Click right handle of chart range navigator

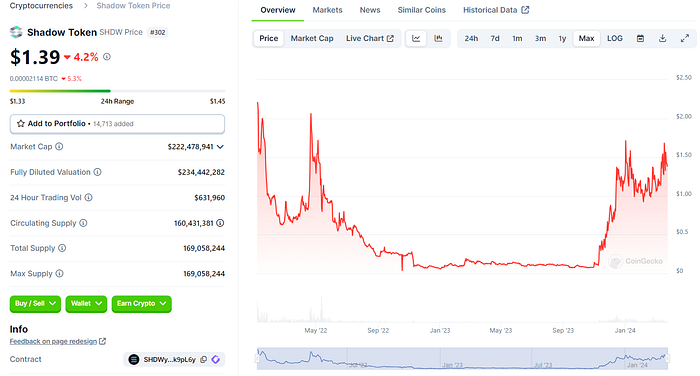click(x=668, y=358)
